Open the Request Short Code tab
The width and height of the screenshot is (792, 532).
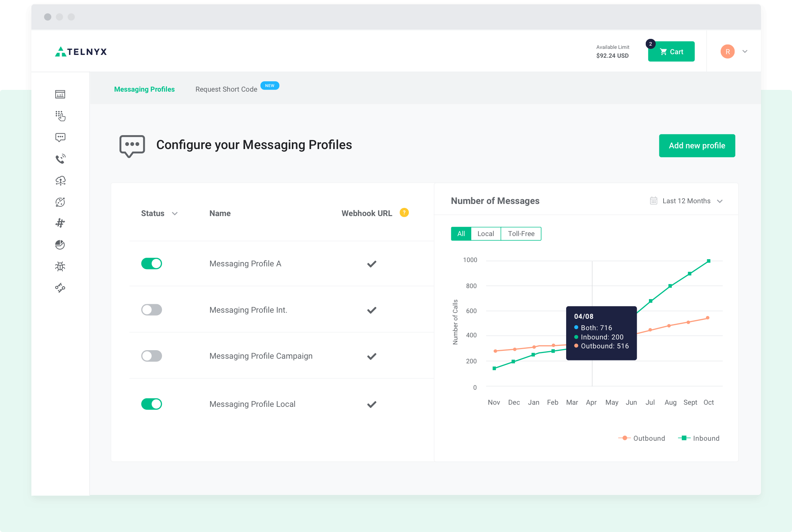coord(226,89)
